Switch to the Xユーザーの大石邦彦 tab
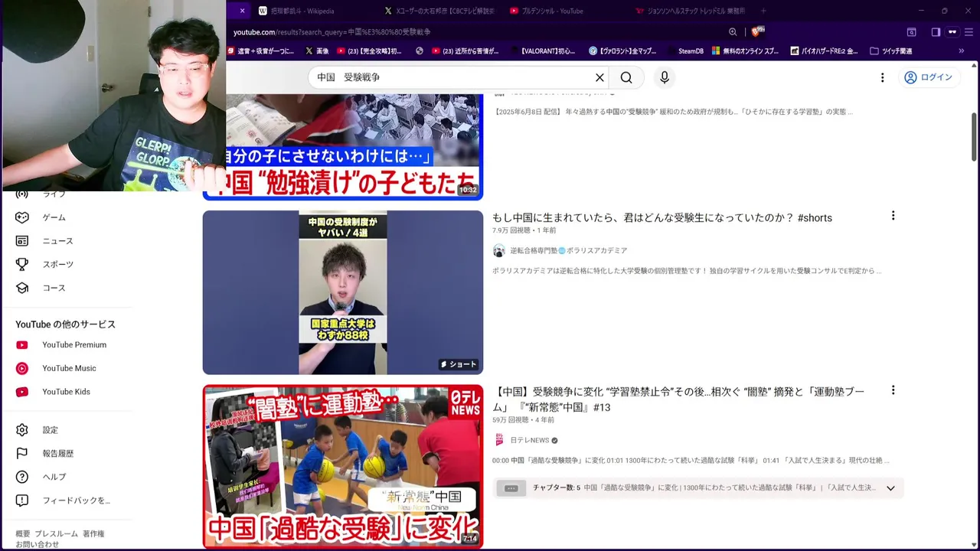 [439, 11]
